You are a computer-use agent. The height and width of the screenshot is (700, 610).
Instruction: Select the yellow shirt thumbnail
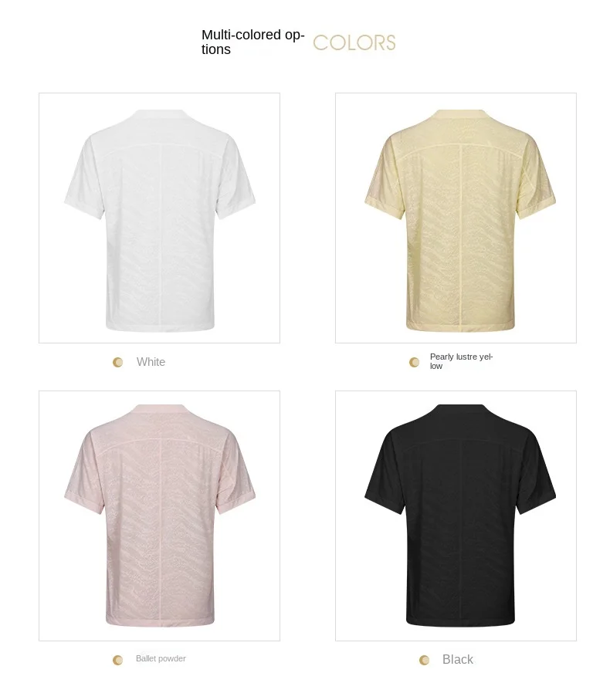[456, 218]
